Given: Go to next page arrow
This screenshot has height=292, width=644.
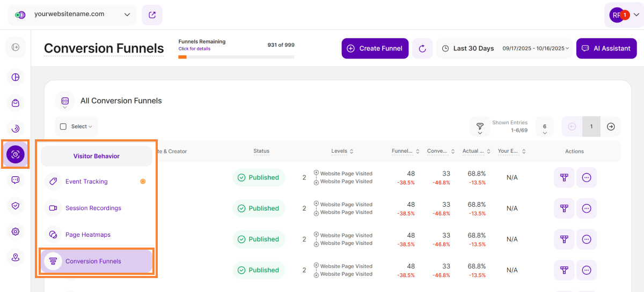Looking at the screenshot, I should pyautogui.click(x=611, y=126).
